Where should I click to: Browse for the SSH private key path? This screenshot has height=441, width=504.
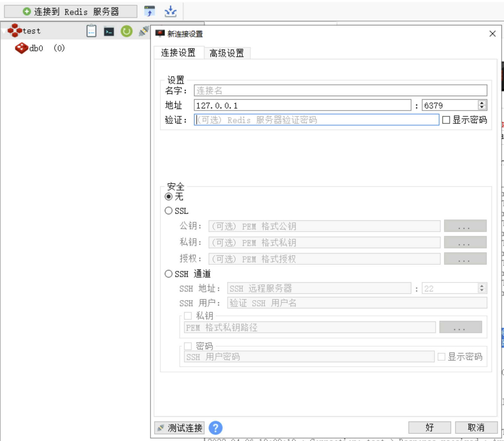click(461, 327)
